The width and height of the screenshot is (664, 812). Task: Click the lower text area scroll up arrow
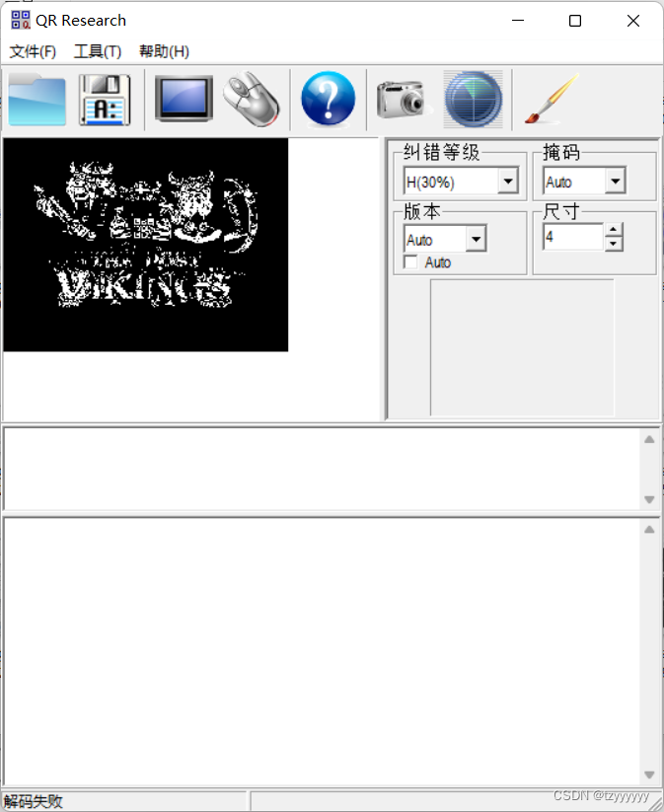tap(649, 529)
